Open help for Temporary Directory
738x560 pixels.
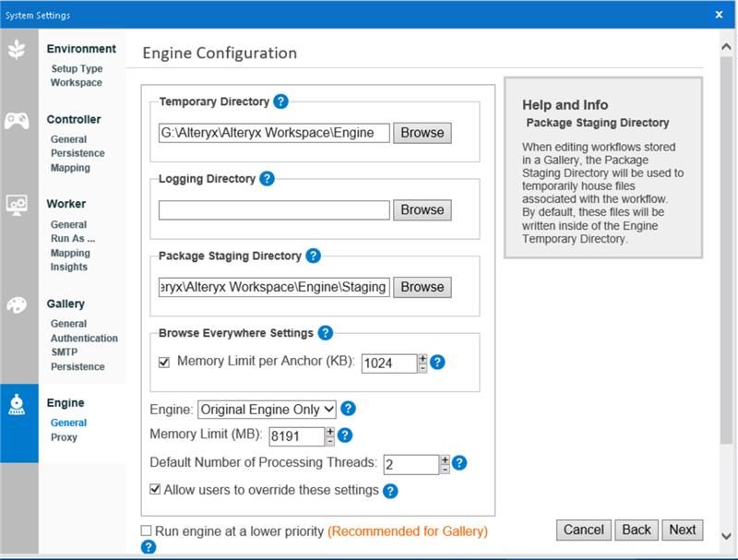[280, 101]
